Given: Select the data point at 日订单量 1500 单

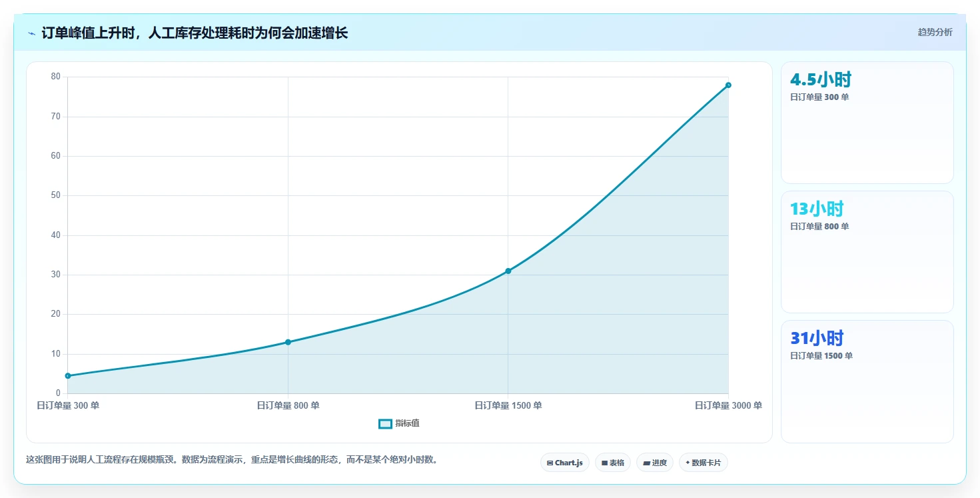Looking at the screenshot, I should [x=508, y=271].
